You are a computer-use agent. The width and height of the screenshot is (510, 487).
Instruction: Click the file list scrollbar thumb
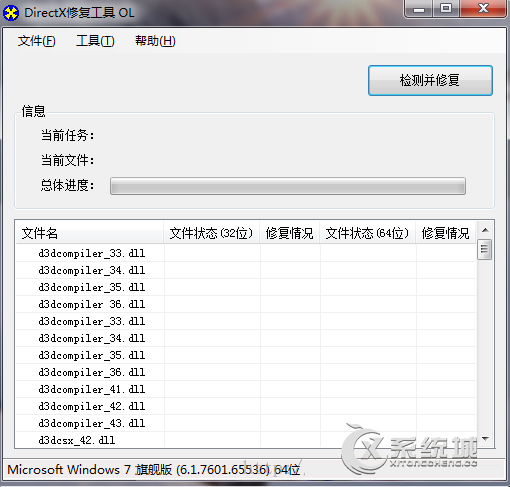click(x=485, y=249)
